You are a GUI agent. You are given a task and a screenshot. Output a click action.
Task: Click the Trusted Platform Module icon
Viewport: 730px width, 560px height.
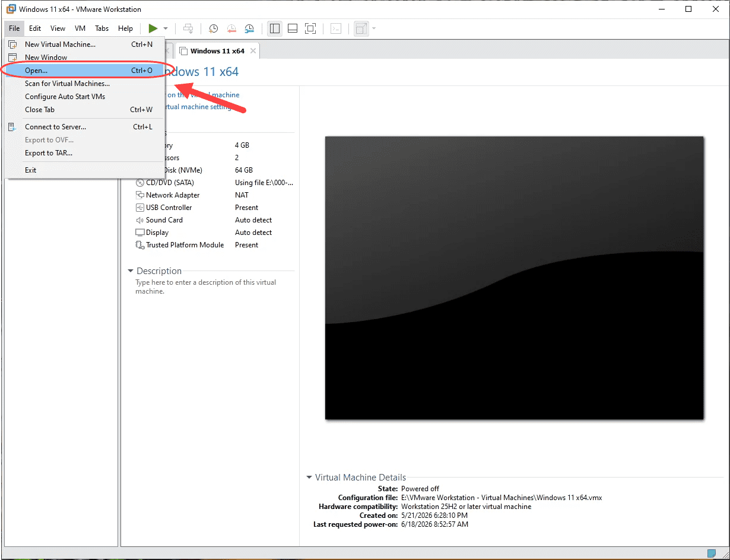pyautogui.click(x=140, y=245)
